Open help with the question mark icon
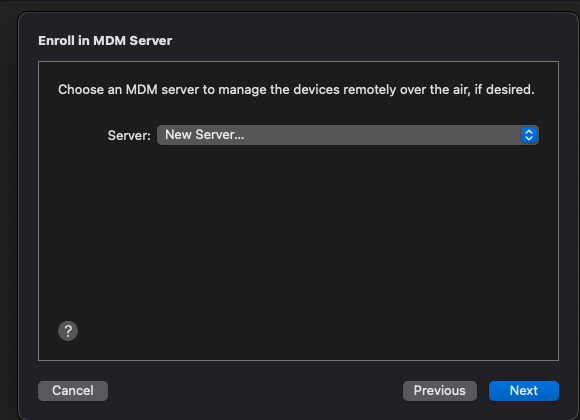The height and width of the screenshot is (420, 580). coord(68,331)
